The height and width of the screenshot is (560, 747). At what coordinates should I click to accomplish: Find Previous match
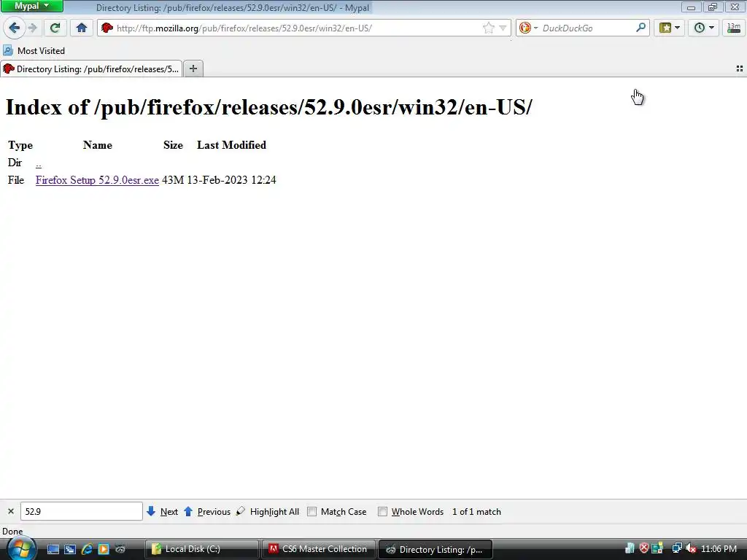(207, 511)
